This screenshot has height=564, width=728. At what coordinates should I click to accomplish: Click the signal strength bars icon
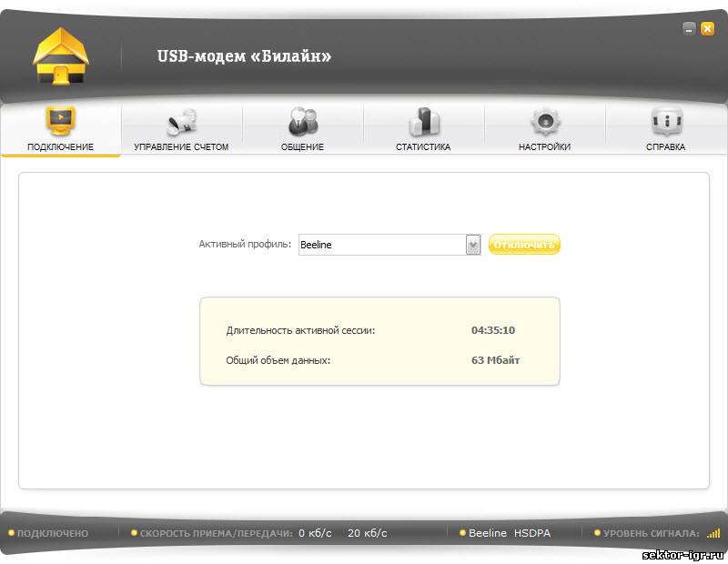(713, 533)
